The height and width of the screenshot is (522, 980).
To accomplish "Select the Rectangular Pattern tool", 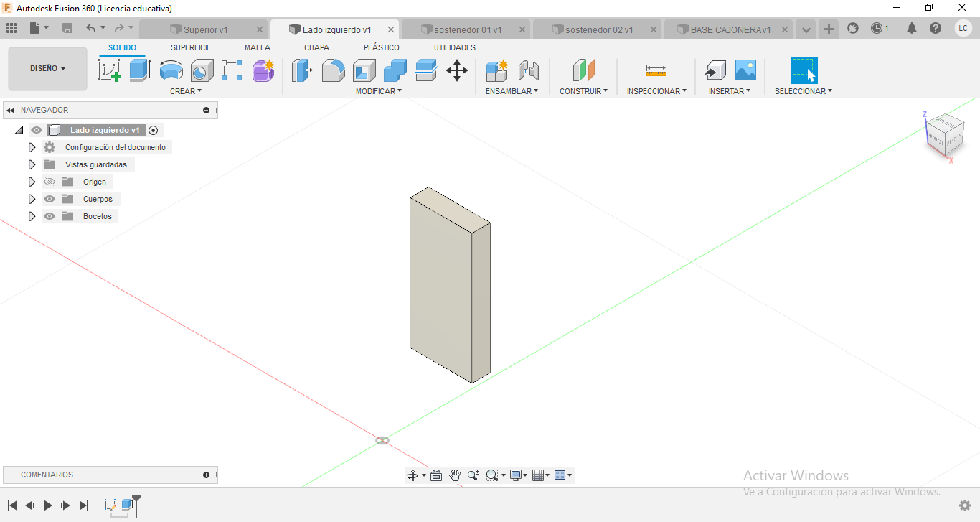I will tap(232, 70).
